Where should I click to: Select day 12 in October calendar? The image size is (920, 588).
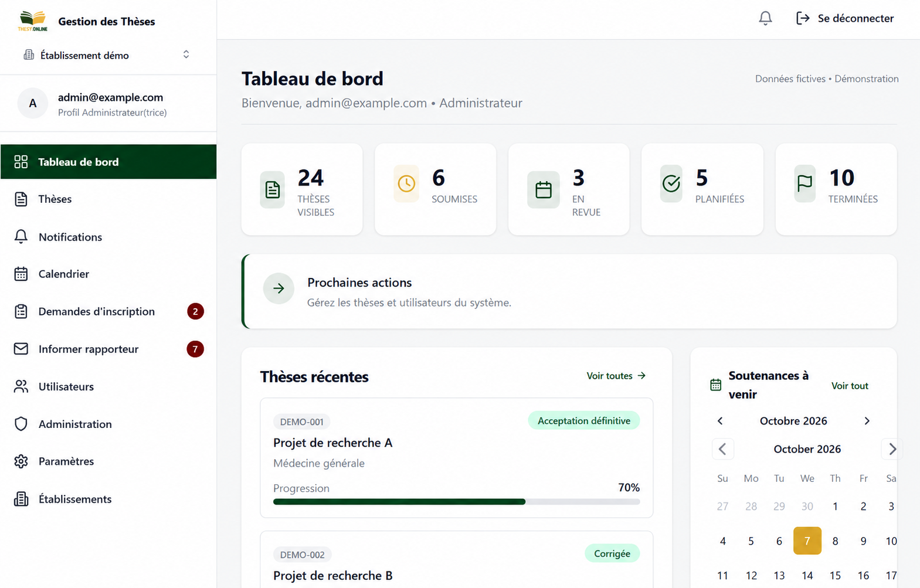coord(751,575)
